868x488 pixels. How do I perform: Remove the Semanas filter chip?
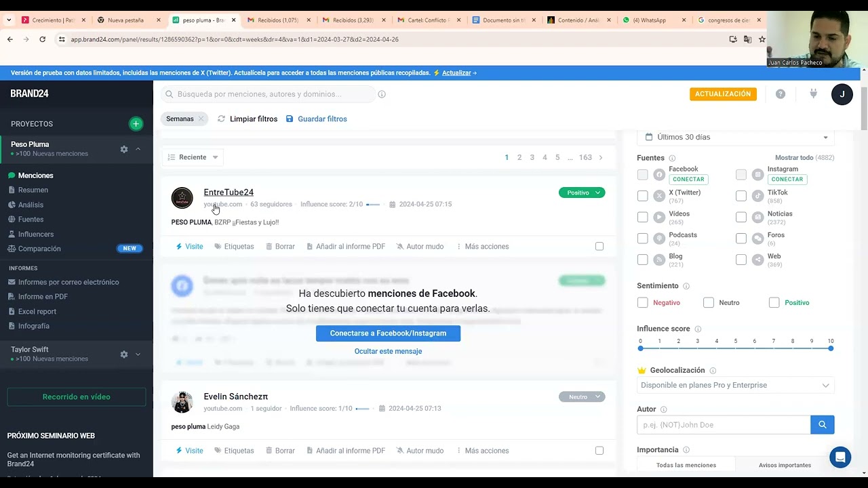coord(201,119)
